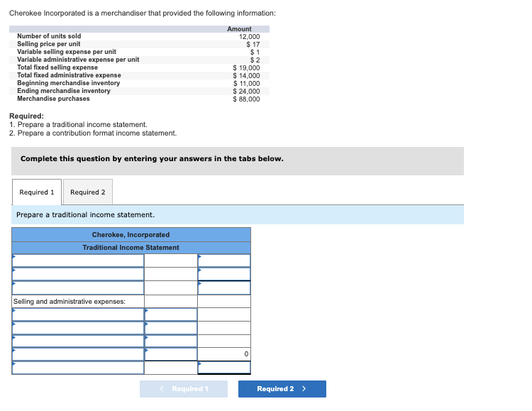
Task: Click the $ 14,000 fixed administrative value
Action: click(246, 76)
